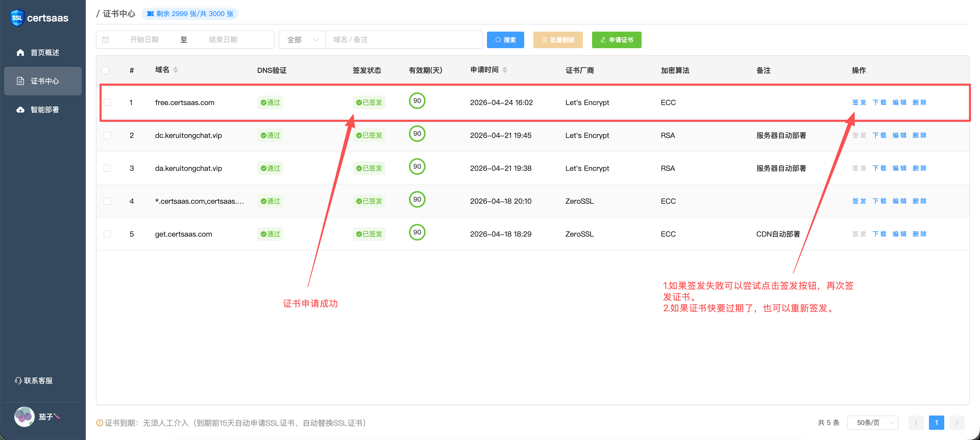Click 编辑 for get.certsaas.com
The image size is (980, 440).
click(x=899, y=234)
